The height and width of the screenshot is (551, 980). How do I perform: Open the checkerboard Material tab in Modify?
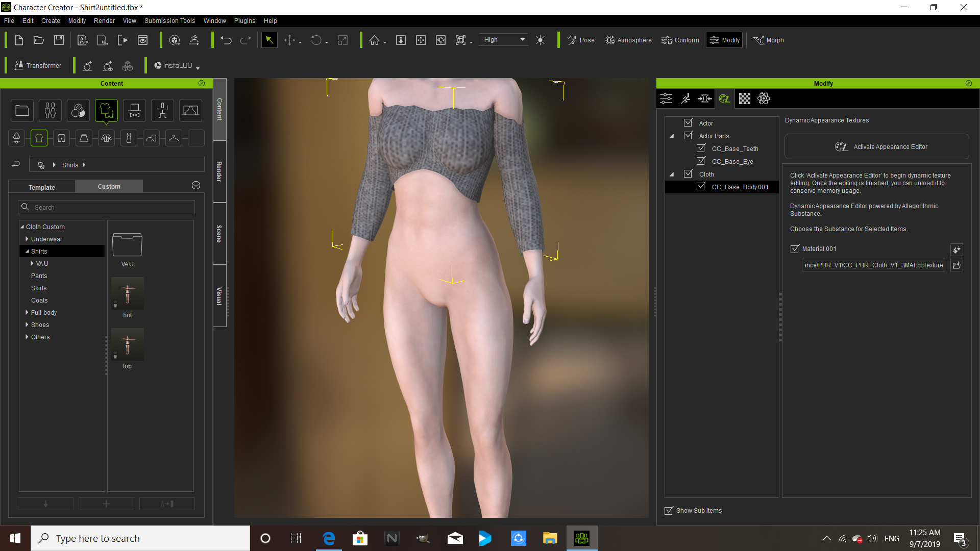(745, 98)
